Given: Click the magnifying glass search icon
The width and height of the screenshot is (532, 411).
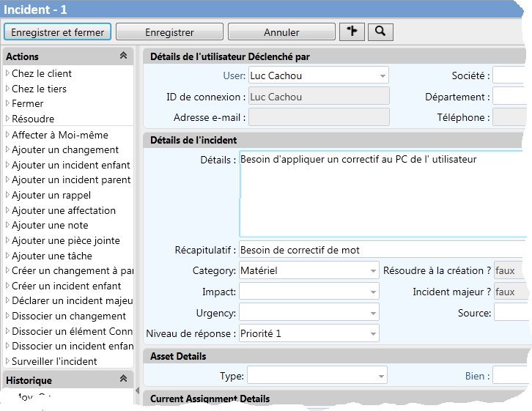Looking at the screenshot, I should pos(380,32).
